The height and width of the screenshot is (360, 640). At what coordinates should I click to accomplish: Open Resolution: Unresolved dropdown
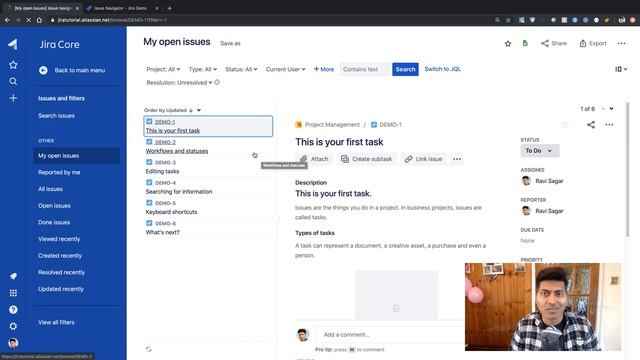tap(179, 82)
